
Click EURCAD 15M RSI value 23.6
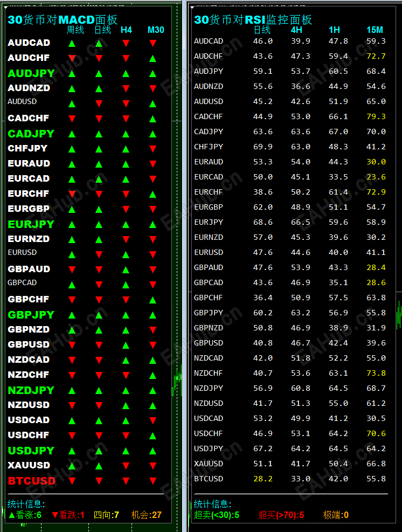coord(376,177)
